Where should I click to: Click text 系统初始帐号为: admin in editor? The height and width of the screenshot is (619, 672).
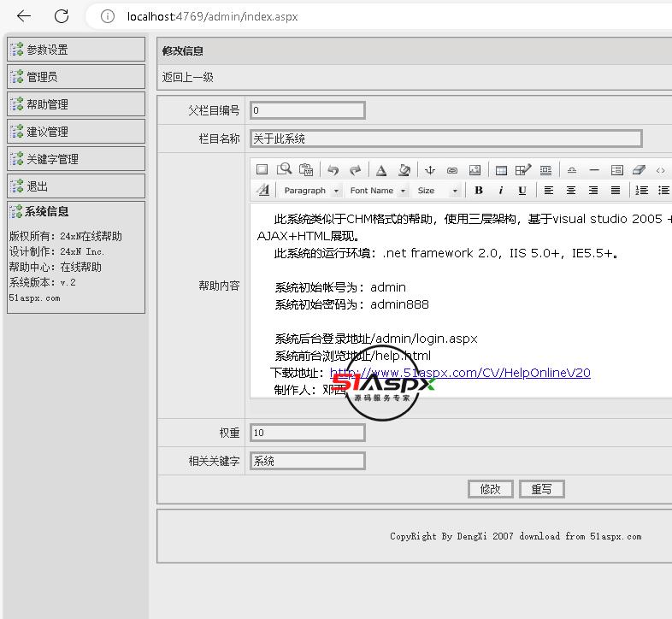pyautogui.click(x=340, y=287)
